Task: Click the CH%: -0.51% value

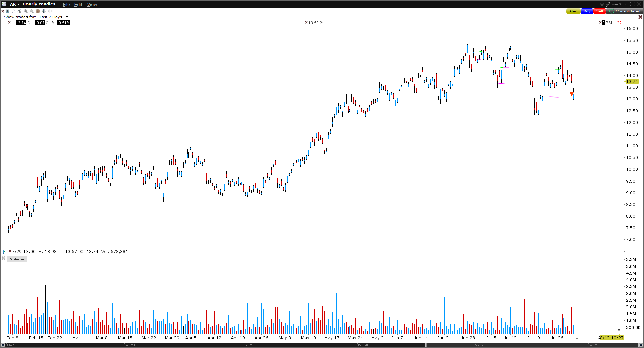Action: (64, 23)
